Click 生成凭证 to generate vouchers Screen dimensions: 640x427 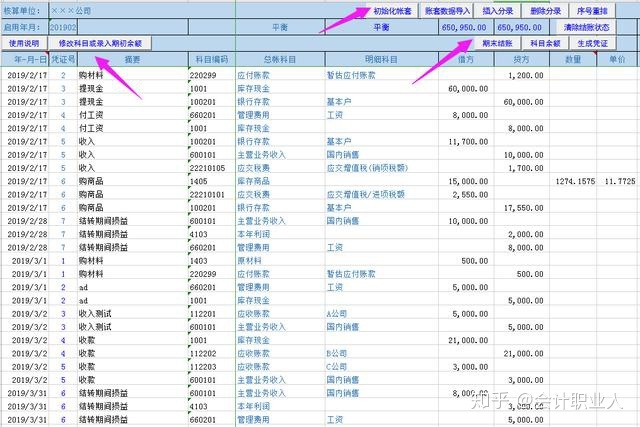tap(593, 43)
